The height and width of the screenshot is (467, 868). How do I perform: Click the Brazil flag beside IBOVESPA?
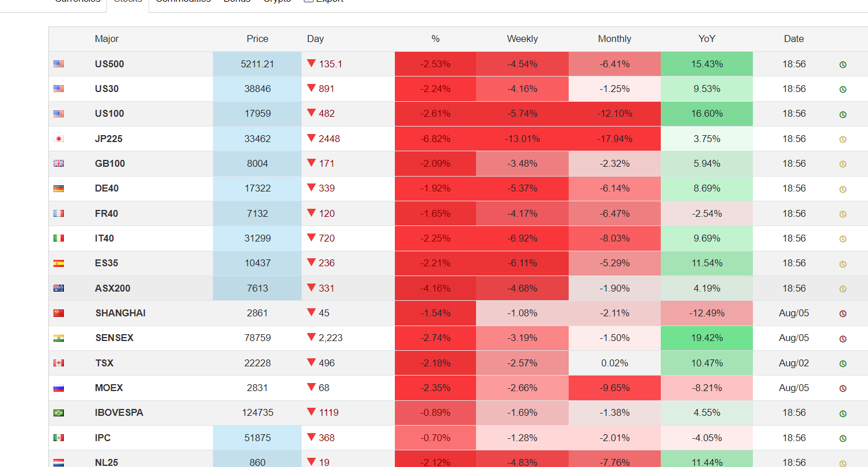pyautogui.click(x=59, y=413)
